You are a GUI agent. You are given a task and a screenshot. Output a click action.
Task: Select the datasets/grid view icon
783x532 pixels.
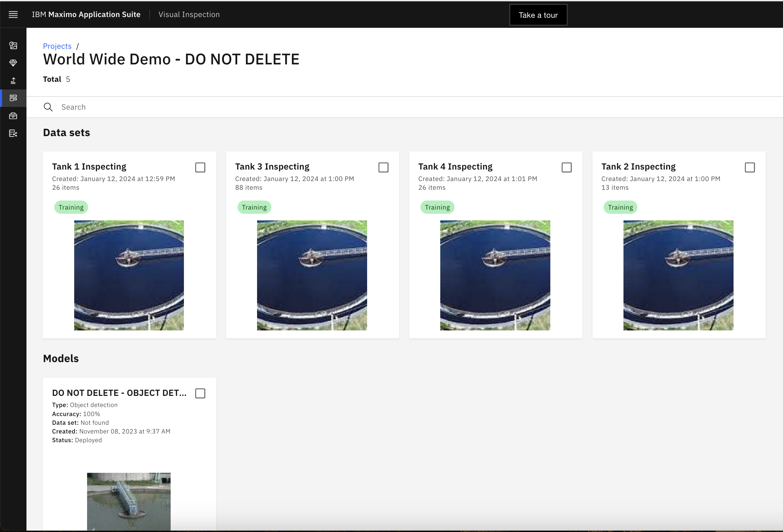(x=14, y=98)
